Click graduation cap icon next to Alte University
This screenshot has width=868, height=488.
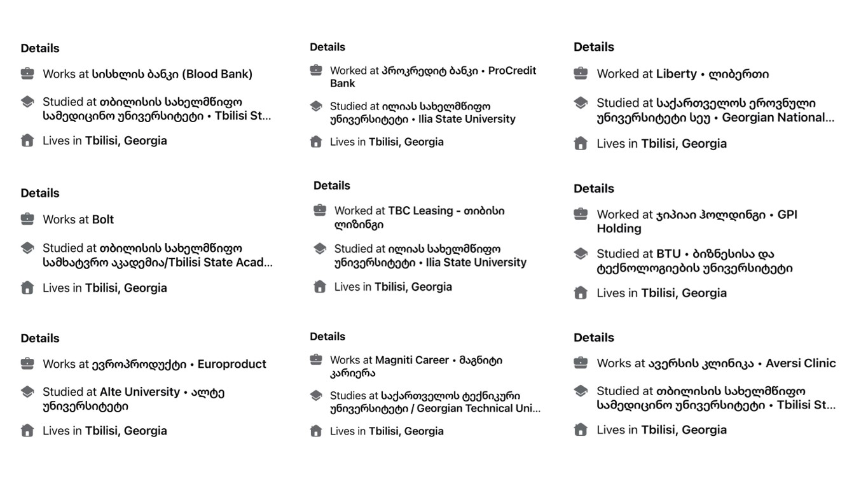(27, 391)
